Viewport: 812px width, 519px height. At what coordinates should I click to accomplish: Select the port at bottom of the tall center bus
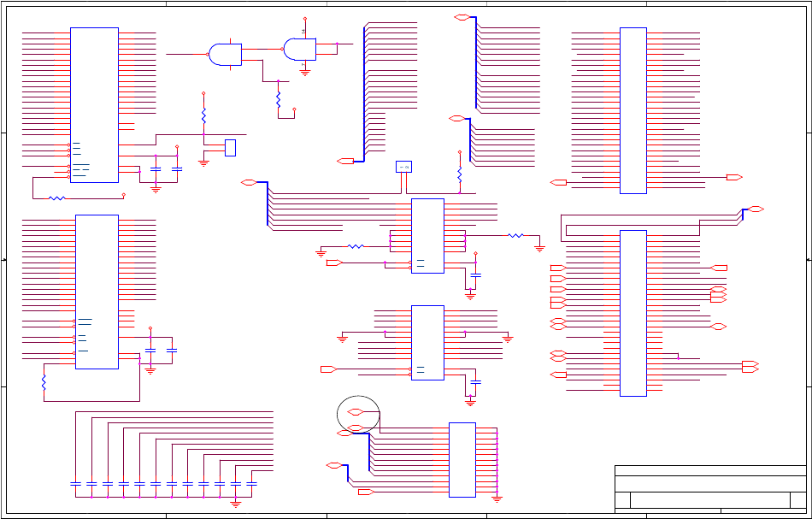[x=345, y=162]
